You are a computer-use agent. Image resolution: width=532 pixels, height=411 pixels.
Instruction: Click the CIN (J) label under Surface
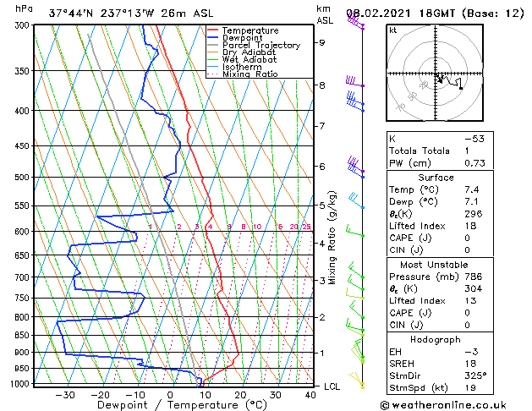click(406, 250)
